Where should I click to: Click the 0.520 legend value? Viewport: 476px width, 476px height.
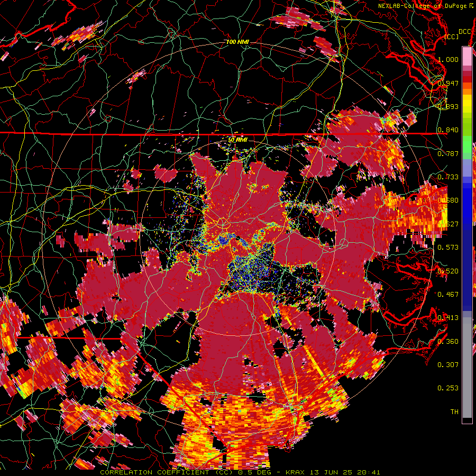[x=448, y=271]
